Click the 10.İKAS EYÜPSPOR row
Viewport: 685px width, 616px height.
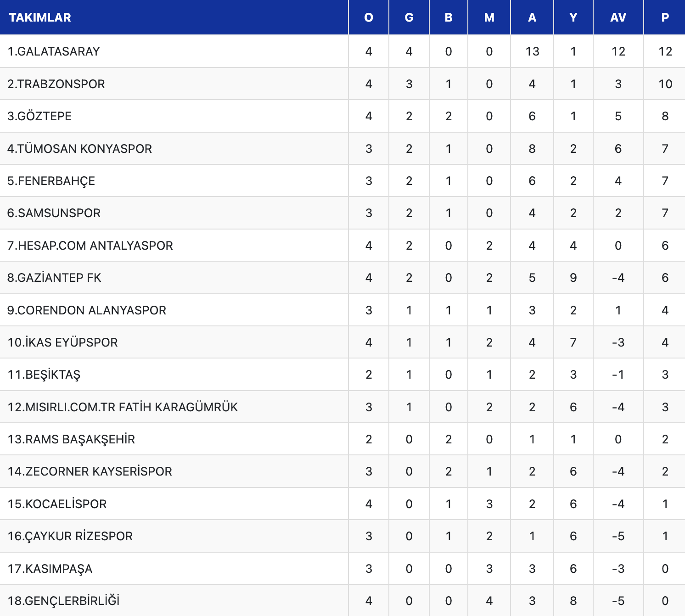click(342, 342)
